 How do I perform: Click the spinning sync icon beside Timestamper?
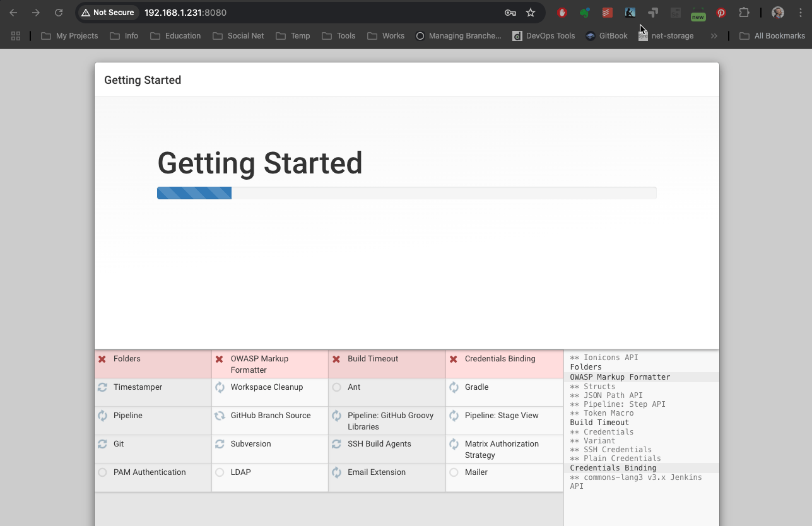point(102,387)
